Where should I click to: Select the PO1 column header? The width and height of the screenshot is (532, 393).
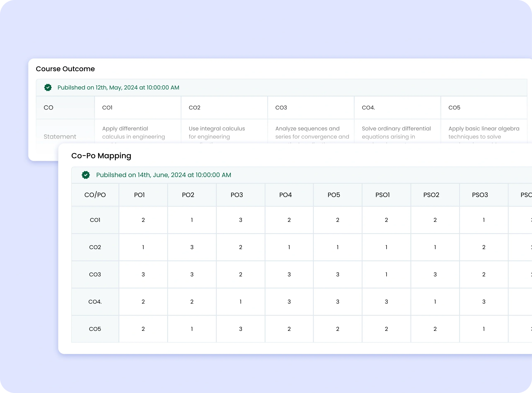140,195
